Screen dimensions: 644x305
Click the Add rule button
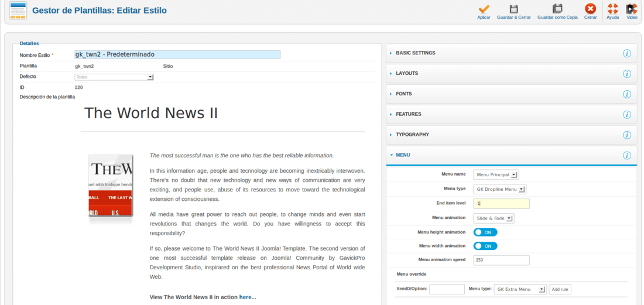point(560,289)
